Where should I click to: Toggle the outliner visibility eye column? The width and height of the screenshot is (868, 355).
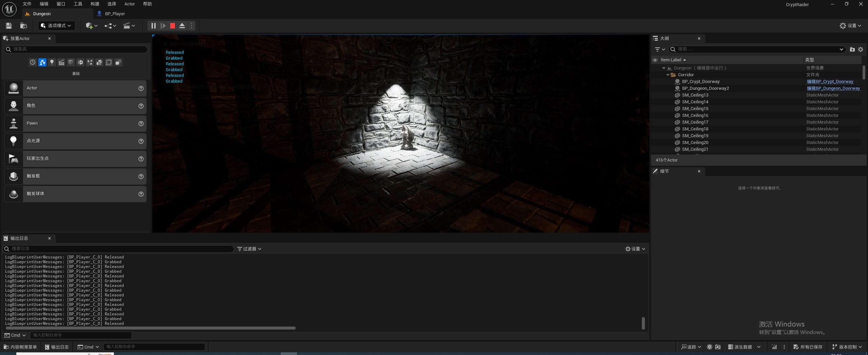tap(655, 60)
